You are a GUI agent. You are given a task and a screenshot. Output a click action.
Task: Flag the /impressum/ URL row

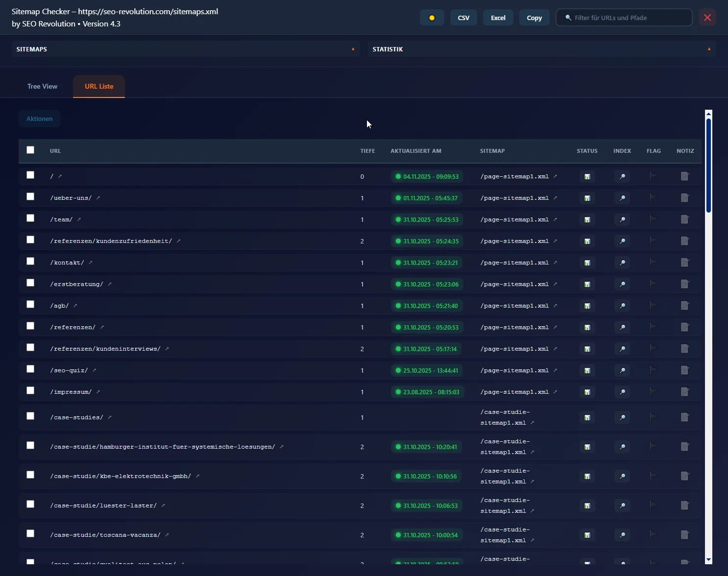(653, 392)
